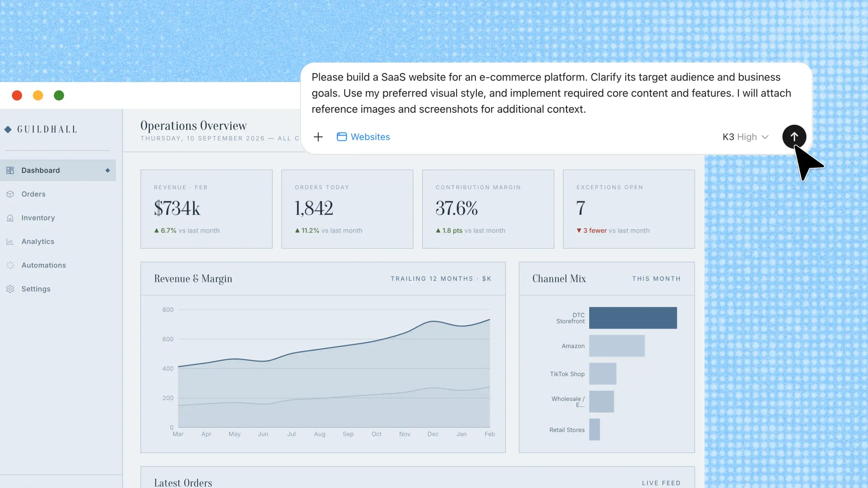The width and height of the screenshot is (868, 488).
Task: Click the Dec label on chart axis
Action: click(x=433, y=434)
